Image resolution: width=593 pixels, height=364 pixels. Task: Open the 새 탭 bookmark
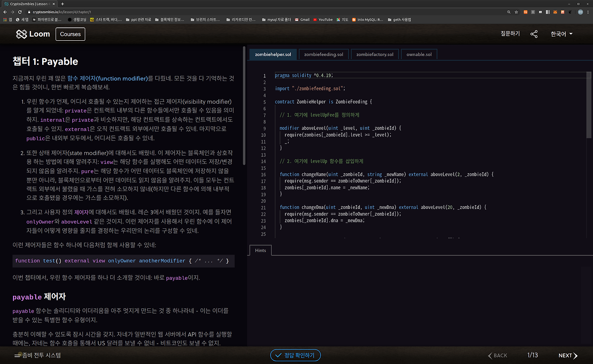tap(22, 20)
